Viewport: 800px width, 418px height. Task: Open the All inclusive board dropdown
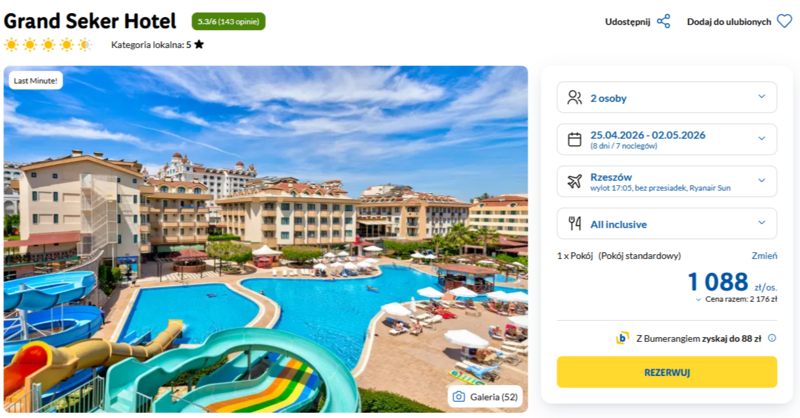666,224
